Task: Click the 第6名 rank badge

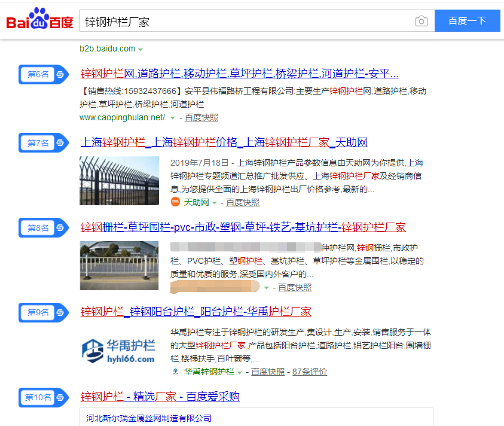Action: 44,74
